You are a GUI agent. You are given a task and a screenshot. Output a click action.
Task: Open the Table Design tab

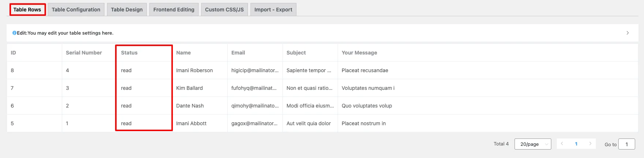pos(127,10)
